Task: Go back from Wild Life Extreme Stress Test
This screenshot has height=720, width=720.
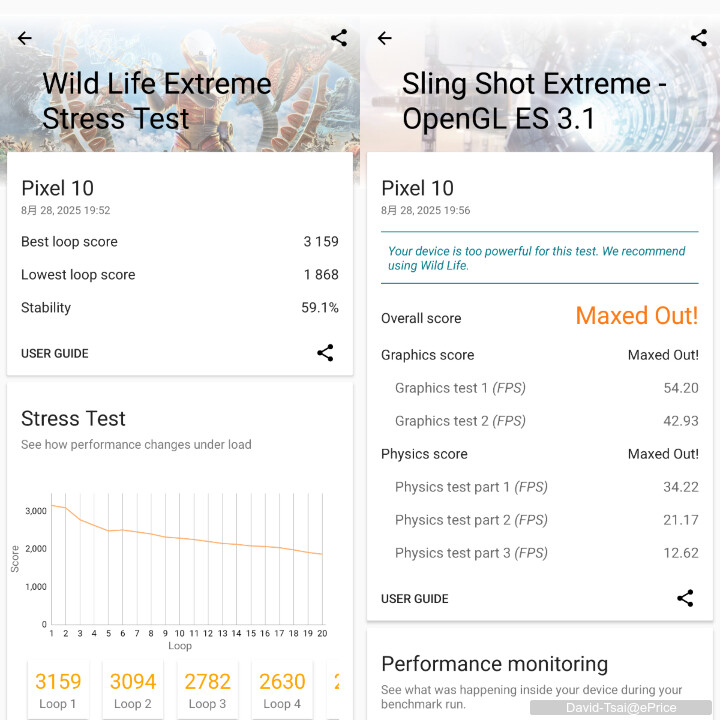Action: click(25, 38)
